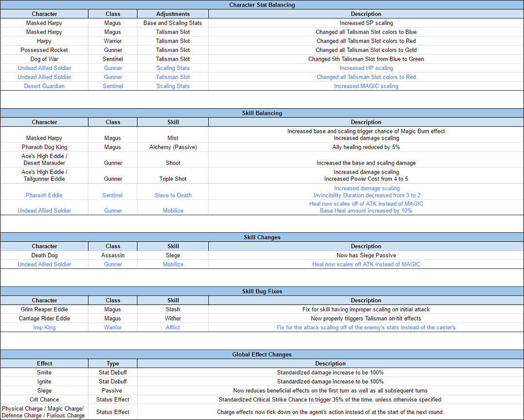Click the Skill Balancing section title

click(x=262, y=113)
